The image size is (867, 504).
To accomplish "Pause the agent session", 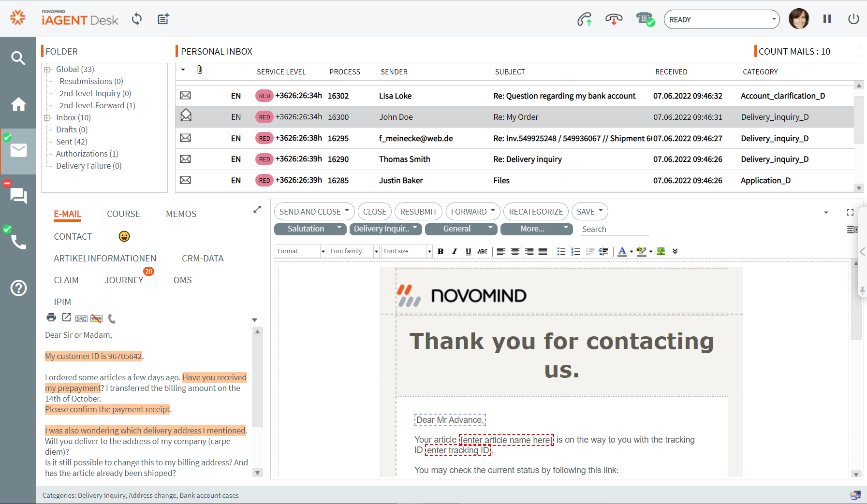I will point(827,19).
